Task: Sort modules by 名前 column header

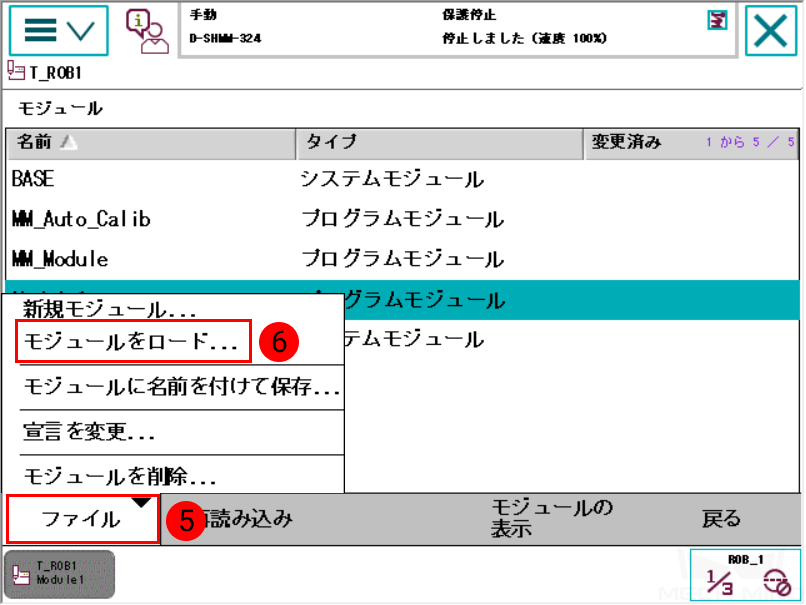Action: [151, 142]
